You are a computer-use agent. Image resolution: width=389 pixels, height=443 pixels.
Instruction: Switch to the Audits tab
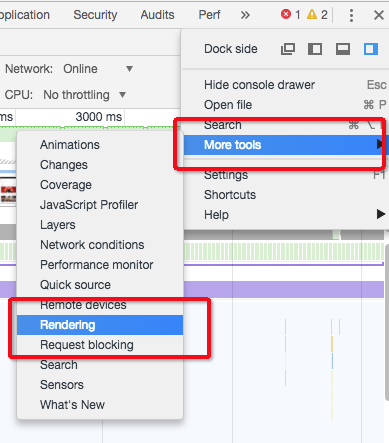click(157, 15)
